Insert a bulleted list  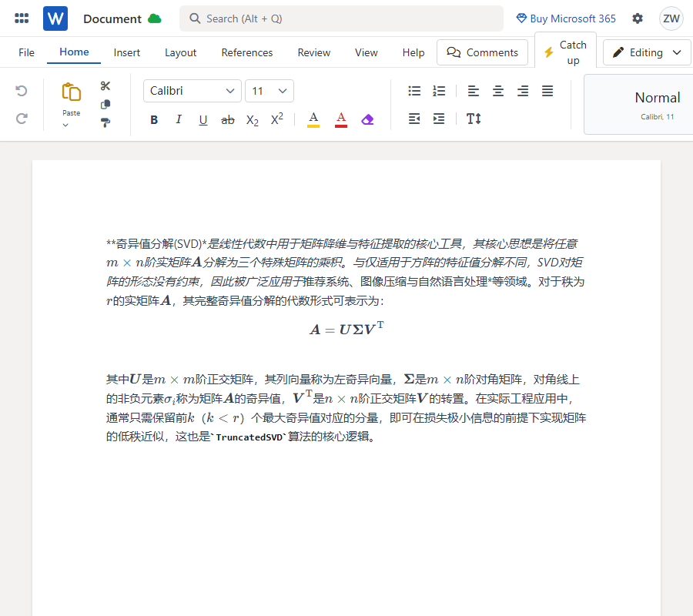(x=414, y=91)
